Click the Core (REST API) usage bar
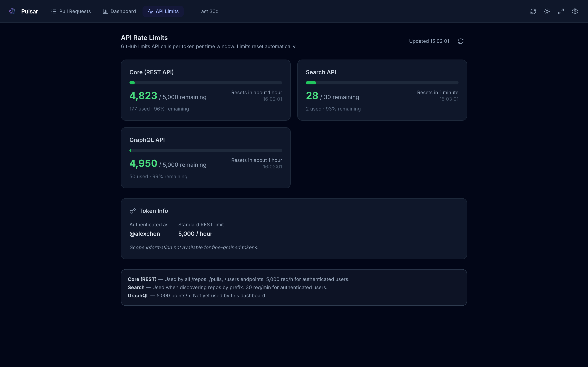This screenshot has width=588, height=367. pos(205,83)
